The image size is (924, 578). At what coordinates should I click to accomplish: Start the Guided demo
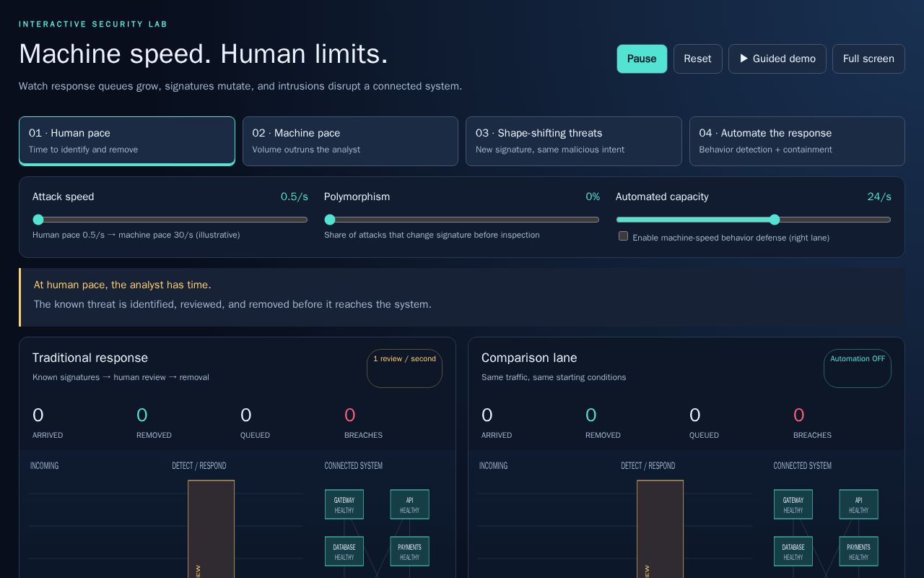[x=777, y=59]
